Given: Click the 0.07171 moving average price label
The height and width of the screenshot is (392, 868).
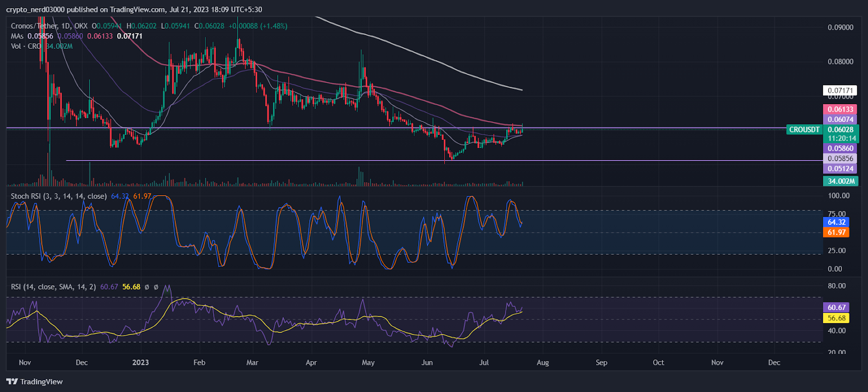Looking at the screenshot, I should [840, 91].
